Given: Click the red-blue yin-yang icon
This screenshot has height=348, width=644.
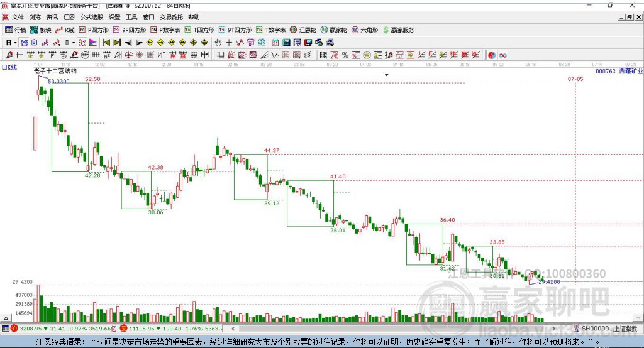Looking at the screenshot, I should click(492, 55).
